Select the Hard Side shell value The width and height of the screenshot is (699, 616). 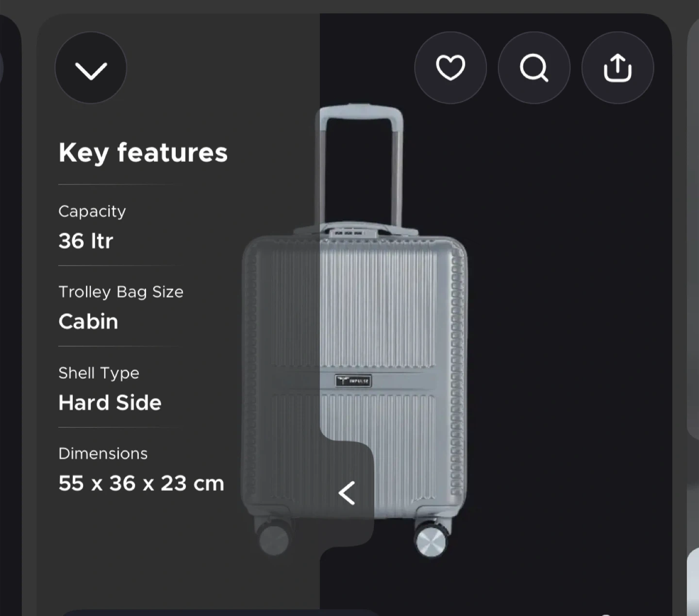110,402
